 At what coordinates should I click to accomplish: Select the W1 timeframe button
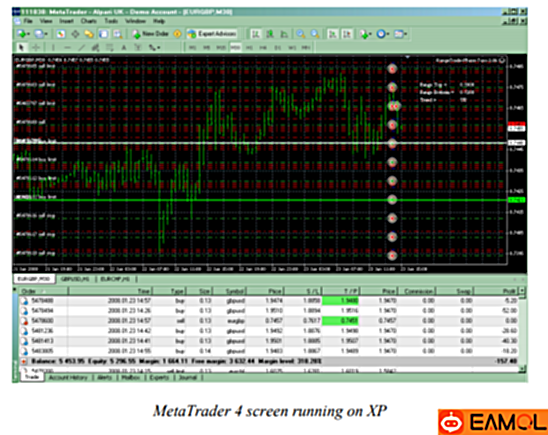(292, 47)
